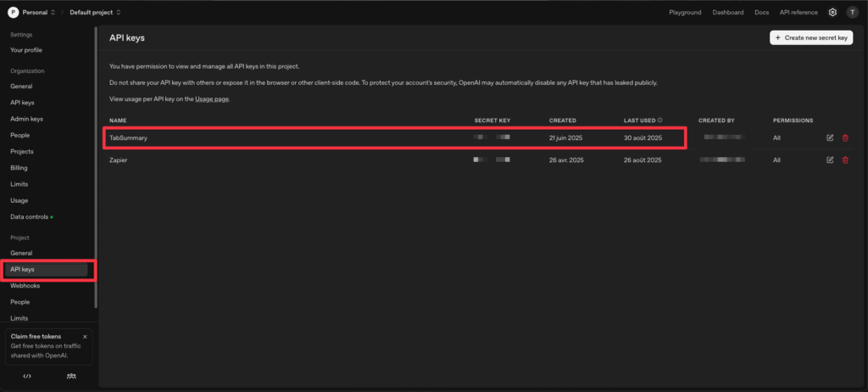
Task: Open Your profile settings
Action: [x=26, y=50]
